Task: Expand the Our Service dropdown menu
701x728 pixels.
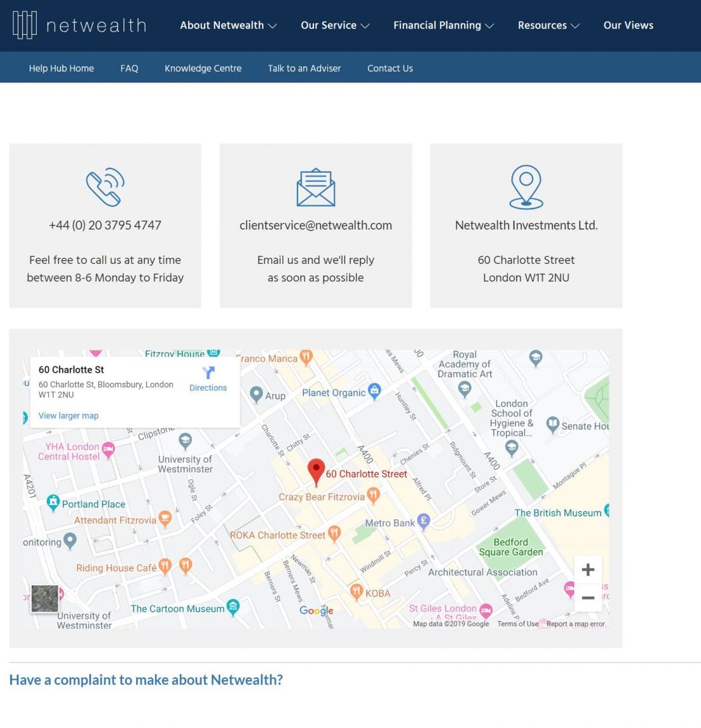Action: click(x=335, y=25)
